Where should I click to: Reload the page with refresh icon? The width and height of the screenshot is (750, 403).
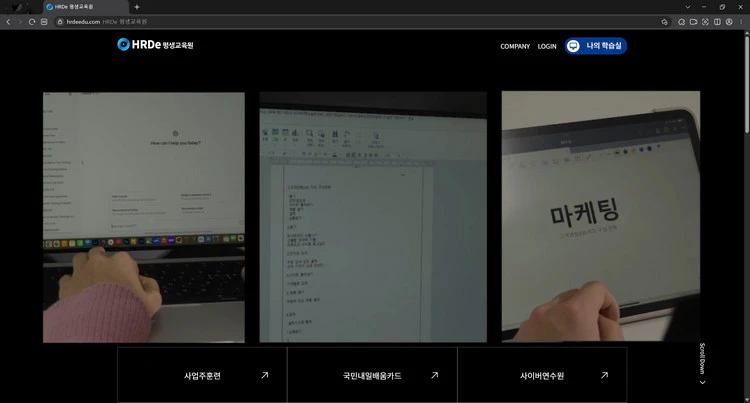[32, 21]
